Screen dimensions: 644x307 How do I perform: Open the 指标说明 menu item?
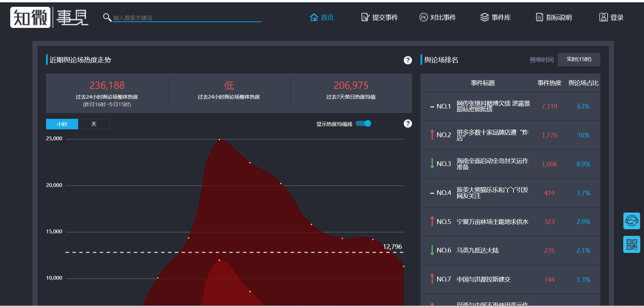point(559,17)
